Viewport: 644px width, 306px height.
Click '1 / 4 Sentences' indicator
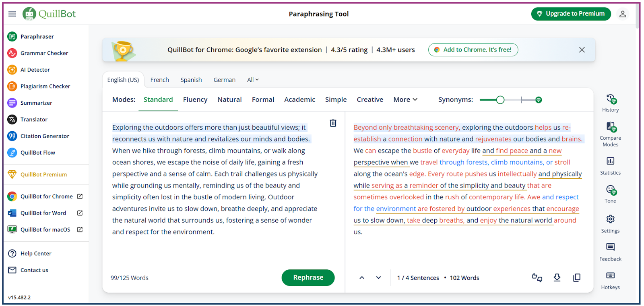pos(418,278)
